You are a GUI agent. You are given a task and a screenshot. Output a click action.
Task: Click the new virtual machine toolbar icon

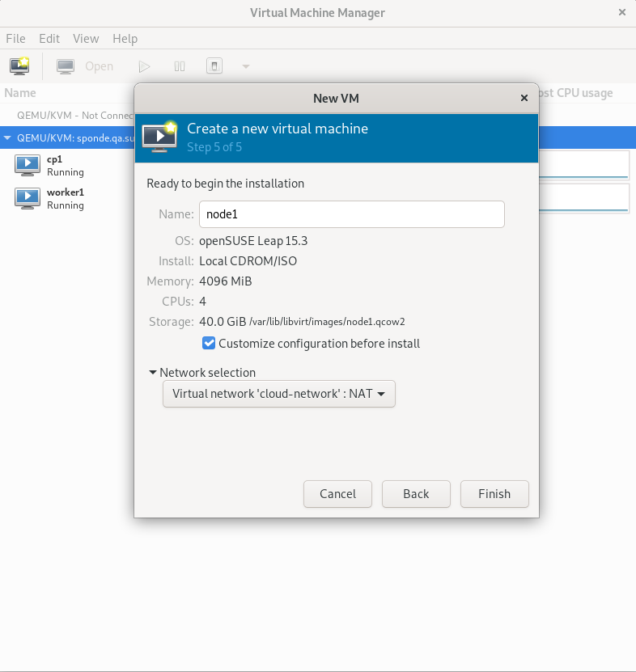pyautogui.click(x=19, y=66)
